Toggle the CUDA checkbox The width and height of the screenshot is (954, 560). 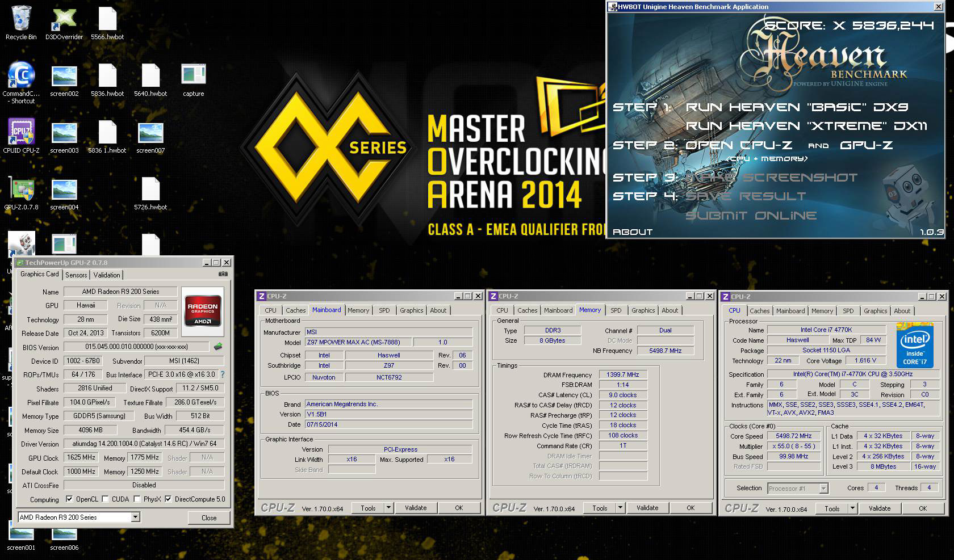(105, 499)
